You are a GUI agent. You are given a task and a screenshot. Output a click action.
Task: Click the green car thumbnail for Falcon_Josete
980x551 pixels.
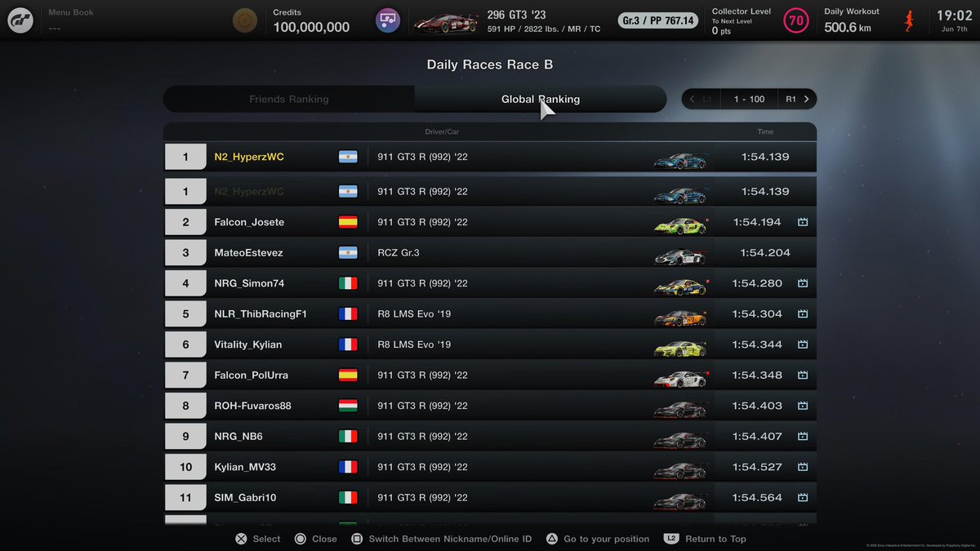click(x=679, y=224)
